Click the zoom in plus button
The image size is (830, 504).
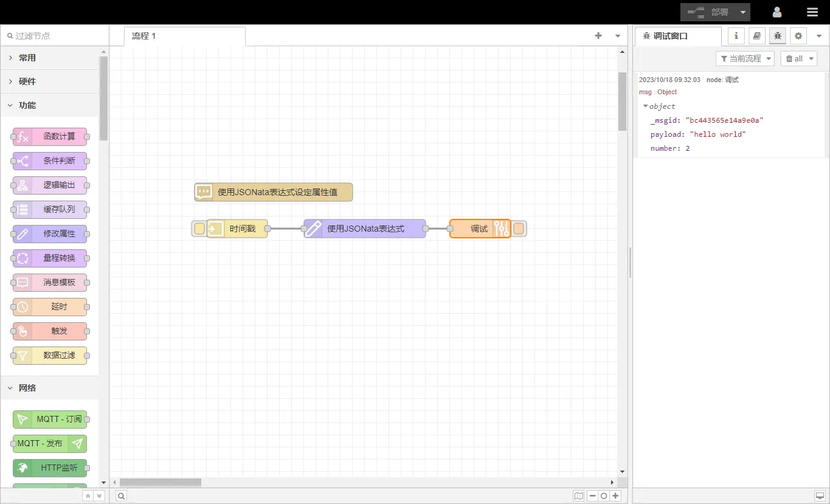coord(616,496)
